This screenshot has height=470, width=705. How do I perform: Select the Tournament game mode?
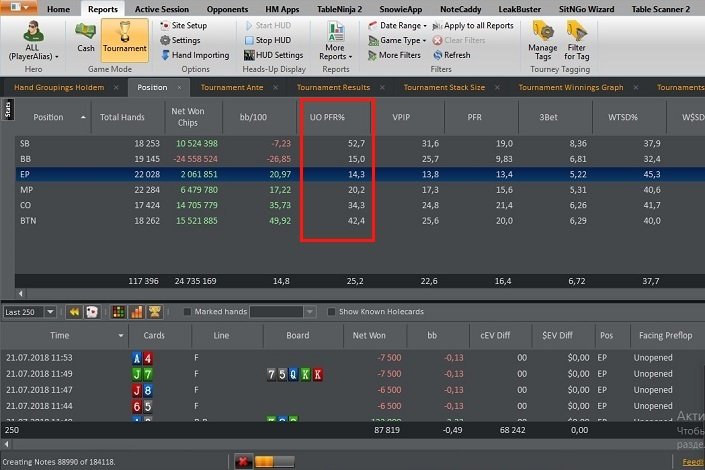click(124, 36)
